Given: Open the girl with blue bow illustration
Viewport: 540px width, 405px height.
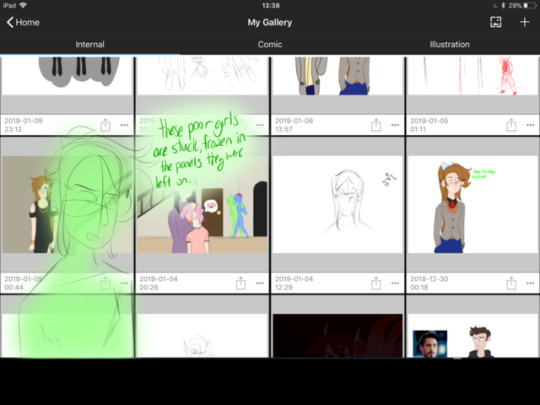Looking at the screenshot, I should click(x=472, y=205).
